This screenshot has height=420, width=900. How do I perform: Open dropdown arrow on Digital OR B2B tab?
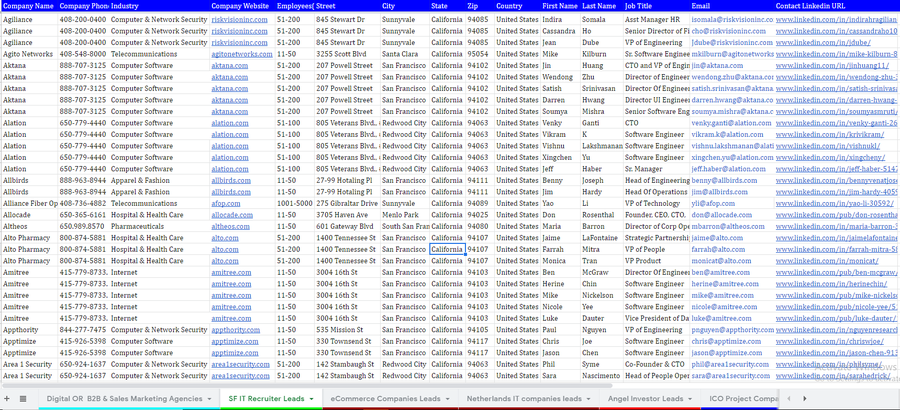click(210, 399)
